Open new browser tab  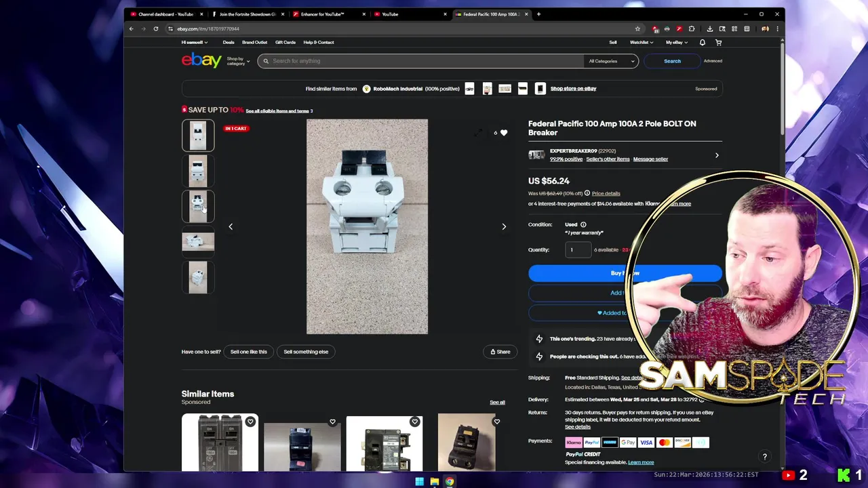538,14
